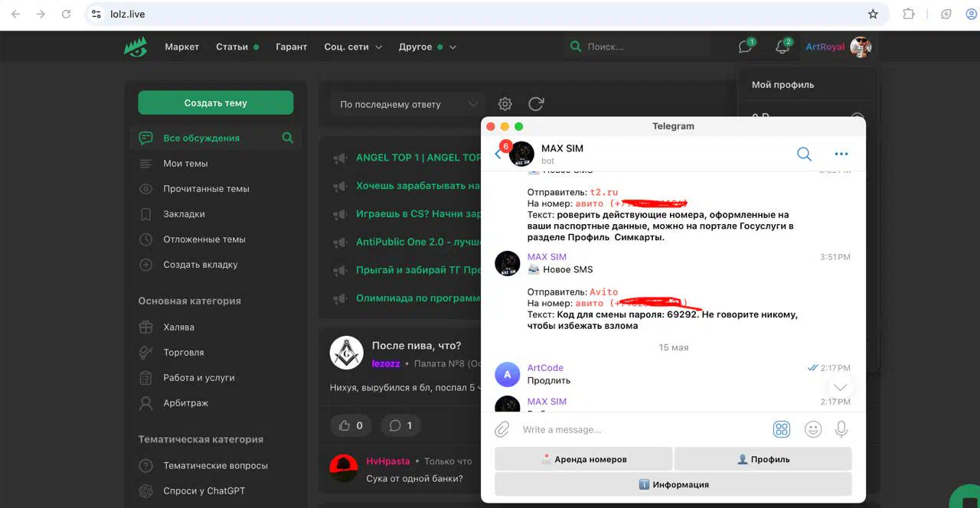
Task: Open Telegram chat three-dots menu
Action: click(841, 154)
